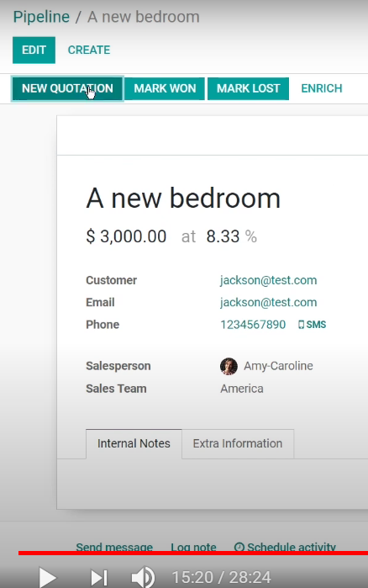Open the Extra Information tab
This screenshot has width=368, height=588.
[x=237, y=443]
